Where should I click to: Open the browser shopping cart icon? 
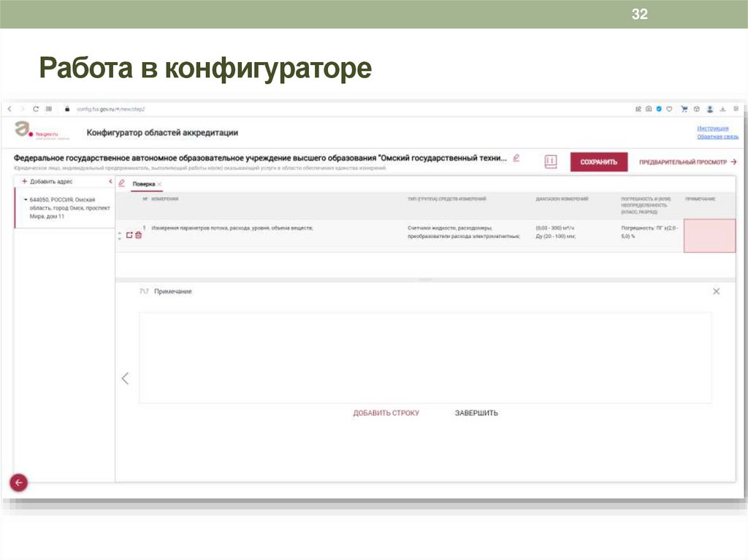click(x=684, y=108)
